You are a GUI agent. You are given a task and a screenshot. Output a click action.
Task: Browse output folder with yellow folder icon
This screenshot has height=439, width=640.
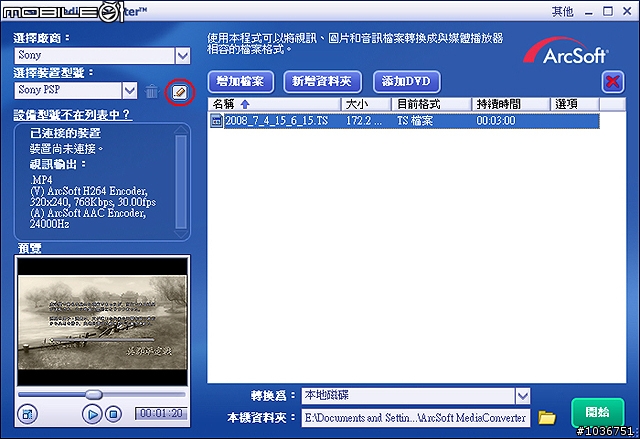[547, 417]
